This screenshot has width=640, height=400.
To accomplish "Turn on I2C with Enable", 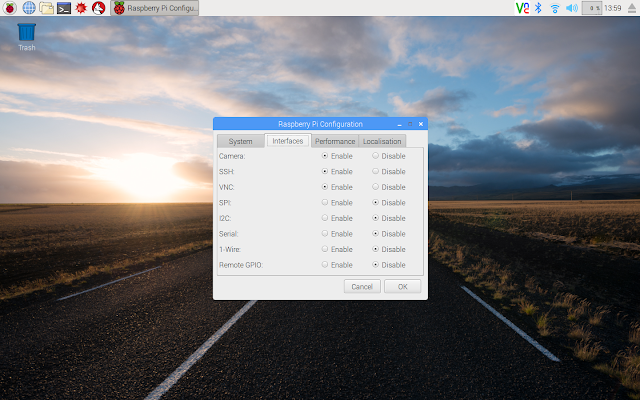I will 337,218.
